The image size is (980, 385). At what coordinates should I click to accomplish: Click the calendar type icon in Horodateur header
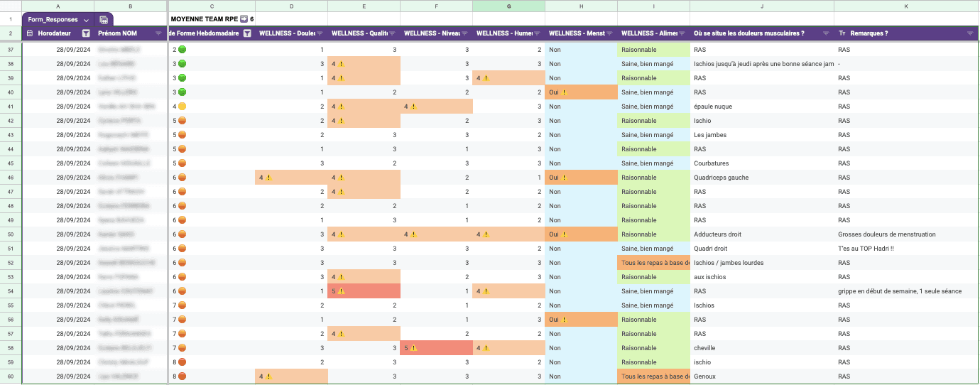click(30, 33)
